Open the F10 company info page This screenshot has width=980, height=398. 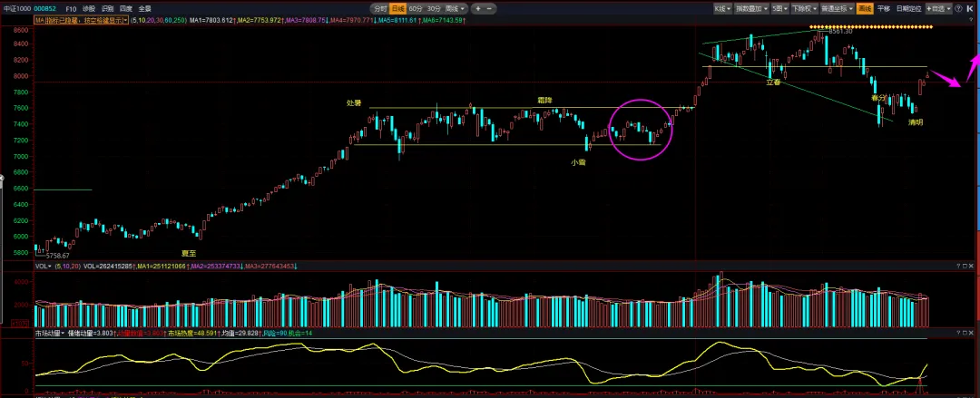pos(71,9)
